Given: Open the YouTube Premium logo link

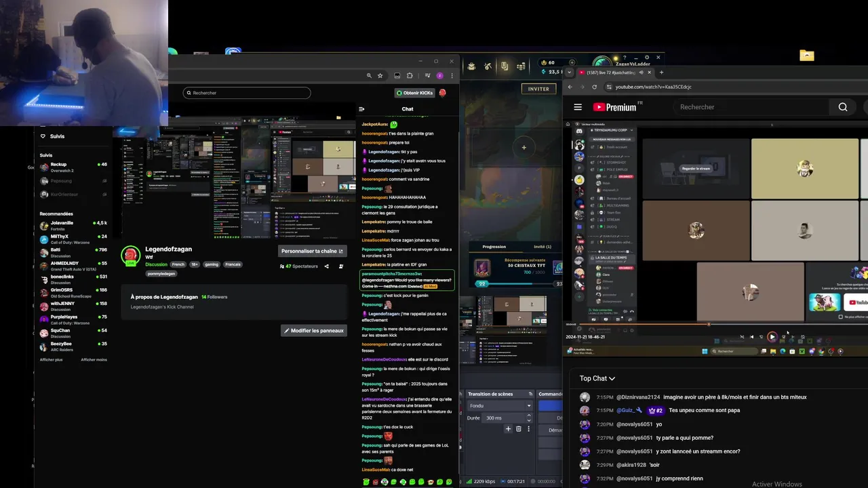Looking at the screenshot, I should tap(615, 107).
